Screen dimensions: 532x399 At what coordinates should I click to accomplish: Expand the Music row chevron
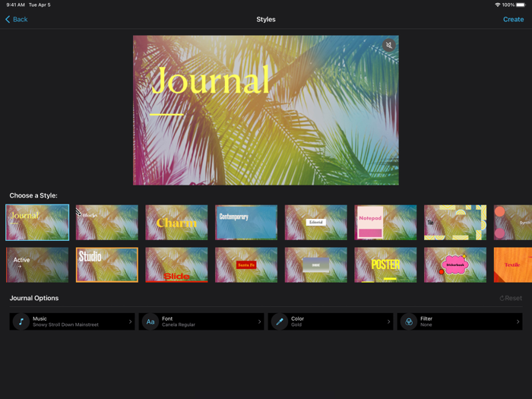[x=130, y=321]
